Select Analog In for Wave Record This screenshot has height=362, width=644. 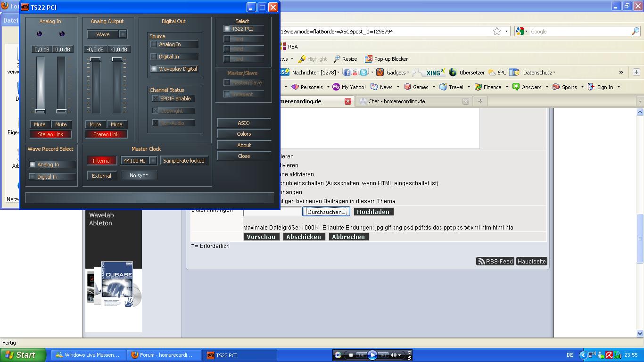coord(52,165)
